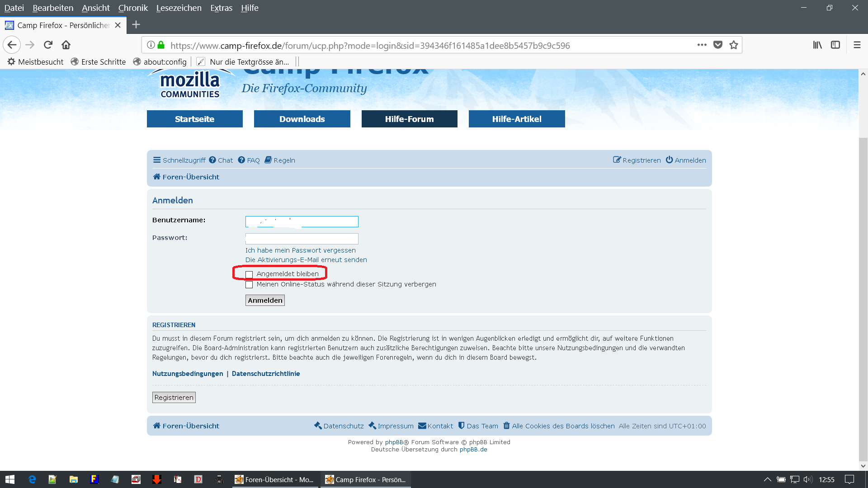Open the Lesezeichen menu
The image size is (868, 488).
point(179,8)
